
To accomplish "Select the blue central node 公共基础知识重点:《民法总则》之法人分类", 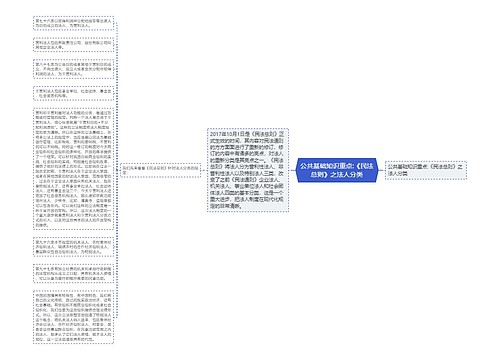I will tap(336, 170).
